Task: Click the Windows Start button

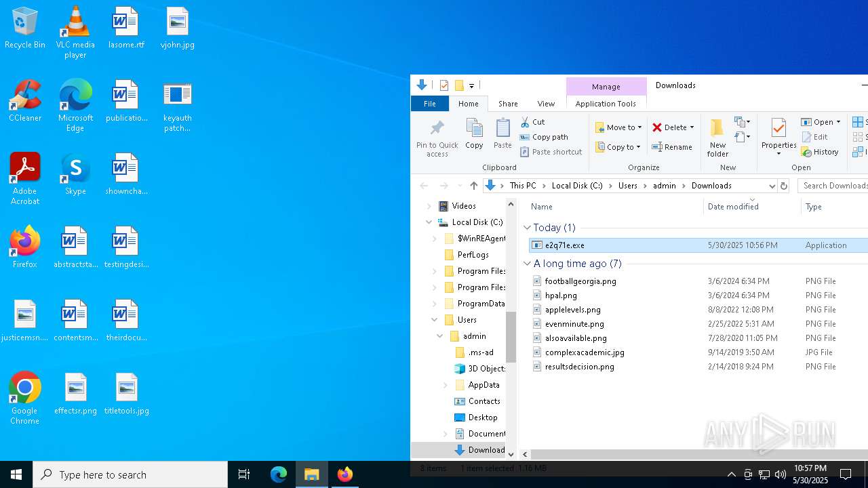Action: point(16,474)
